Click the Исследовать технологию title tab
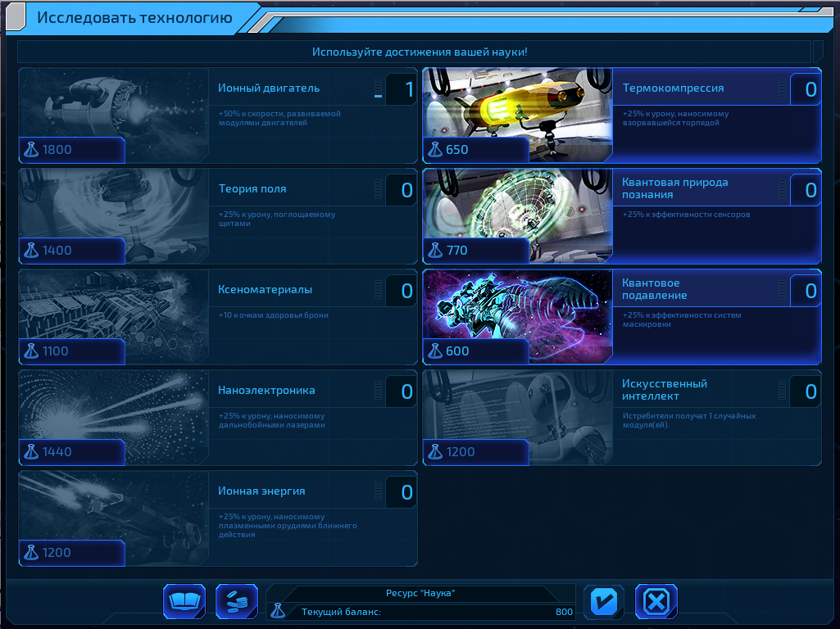Image resolution: width=840 pixels, height=629 pixels. [134, 18]
